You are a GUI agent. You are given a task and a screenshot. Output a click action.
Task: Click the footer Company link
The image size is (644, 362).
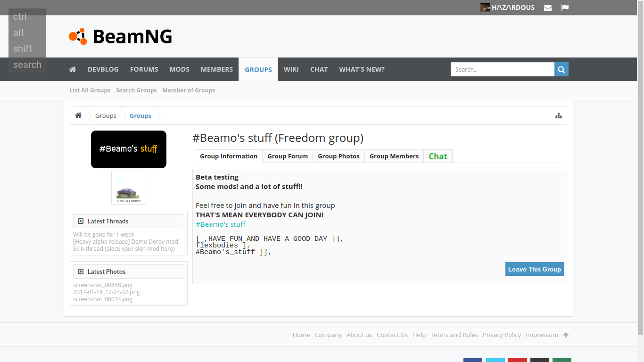click(328, 335)
